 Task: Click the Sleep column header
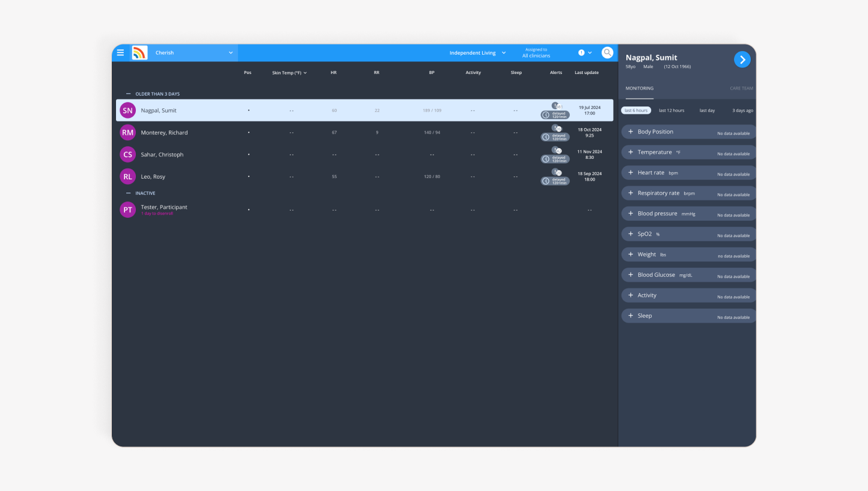coord(516,73)
